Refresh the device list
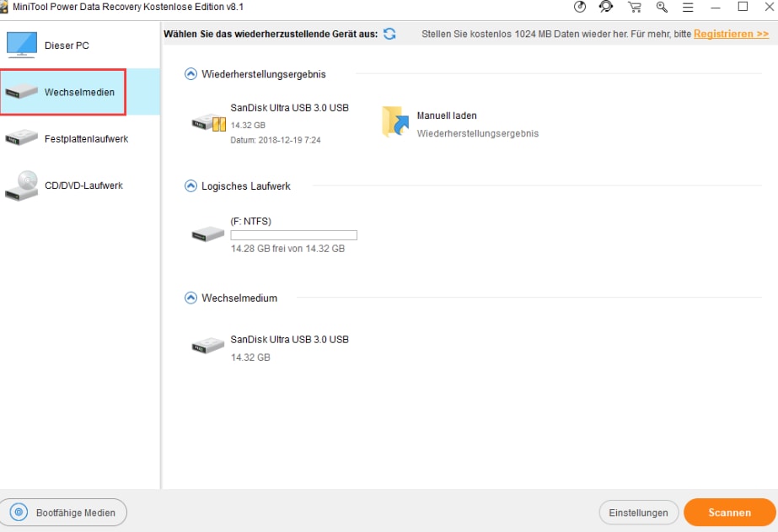This screenshot has height=532, width=778. pos(389,34)
